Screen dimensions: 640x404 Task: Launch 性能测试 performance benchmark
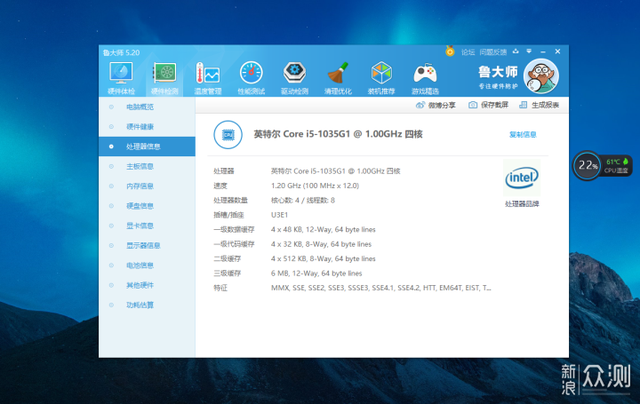coord(251,78)
